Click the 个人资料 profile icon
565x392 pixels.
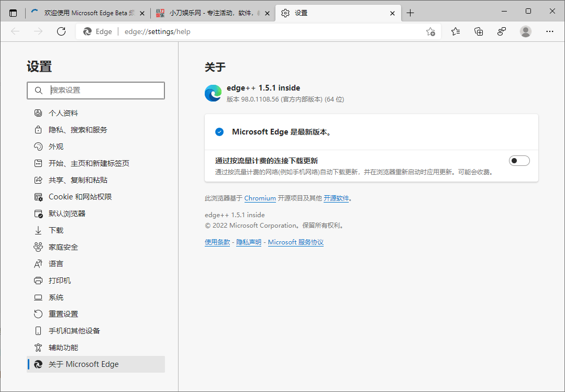[38, 113]
